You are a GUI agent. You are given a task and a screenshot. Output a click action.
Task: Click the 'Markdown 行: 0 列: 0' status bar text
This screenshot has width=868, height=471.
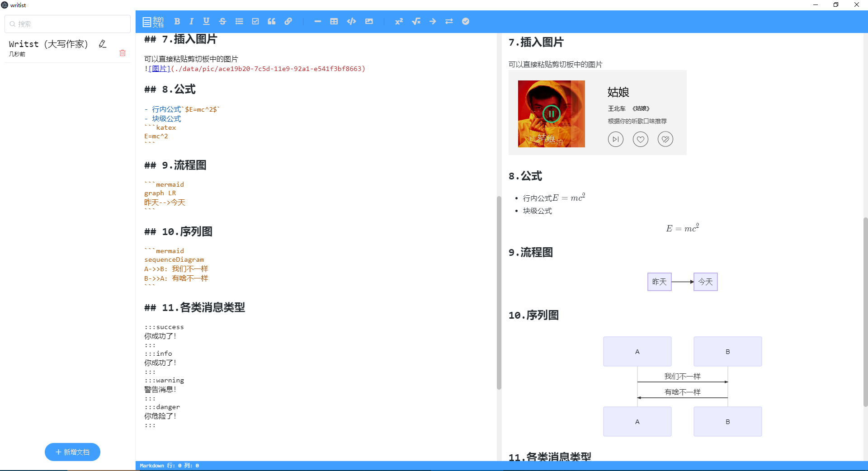tap(169, 466)
